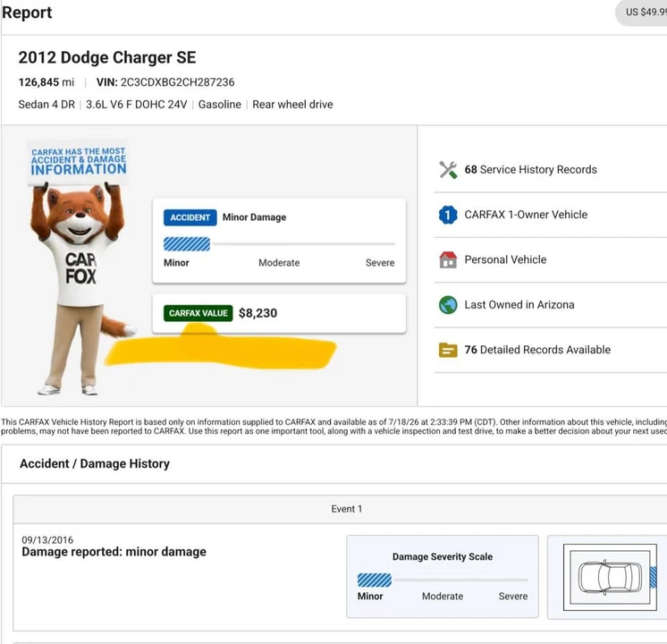Open 68 Service History Records

(530, 170)
